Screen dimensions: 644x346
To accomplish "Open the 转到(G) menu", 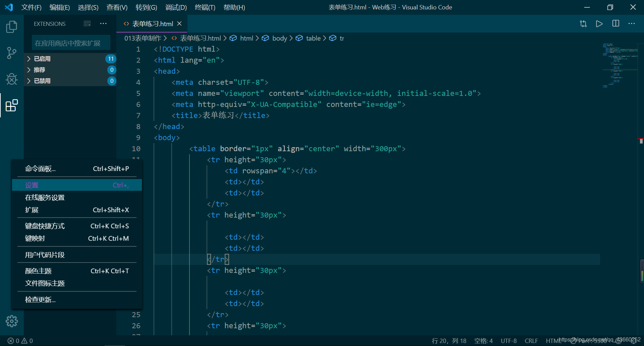I will 146,7.
